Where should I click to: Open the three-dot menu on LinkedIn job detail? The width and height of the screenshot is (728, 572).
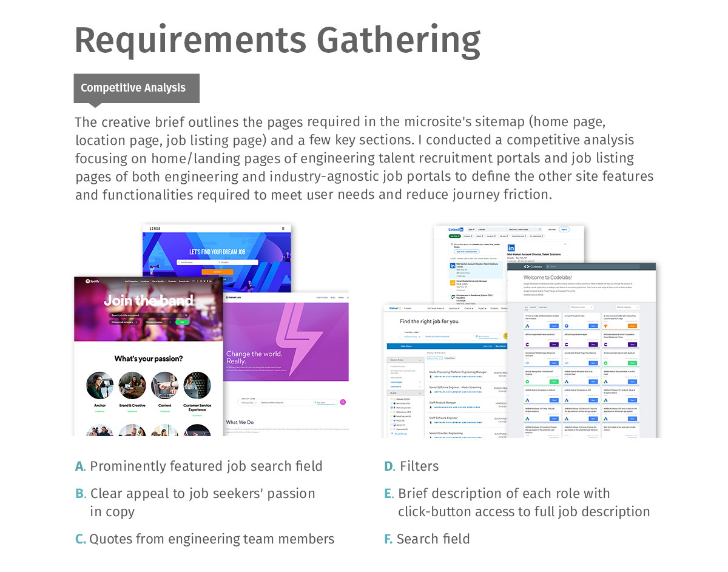pyautogui.click(x=565, y=244)
